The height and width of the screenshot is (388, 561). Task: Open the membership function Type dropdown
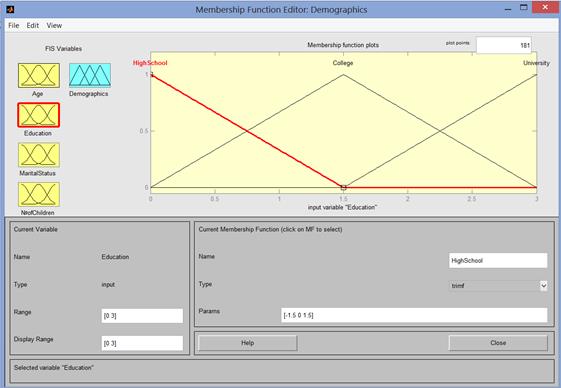point(498,286)
